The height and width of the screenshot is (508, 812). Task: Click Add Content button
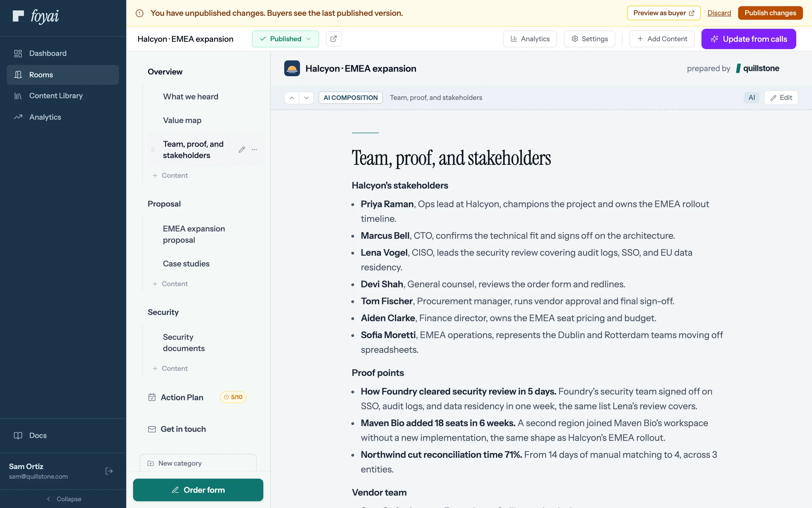tap(662, 39)
